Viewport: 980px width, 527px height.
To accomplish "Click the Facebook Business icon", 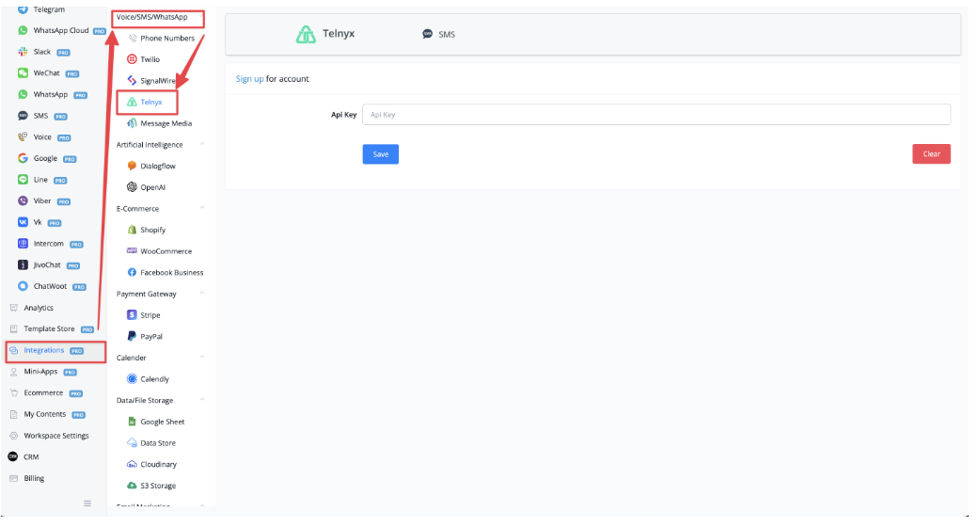I will tap(132, 272).
